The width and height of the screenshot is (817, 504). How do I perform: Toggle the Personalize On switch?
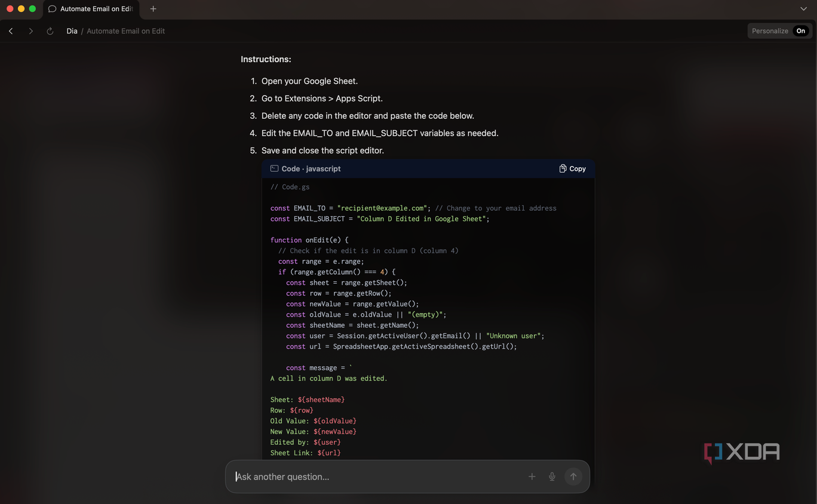point(800,31)
